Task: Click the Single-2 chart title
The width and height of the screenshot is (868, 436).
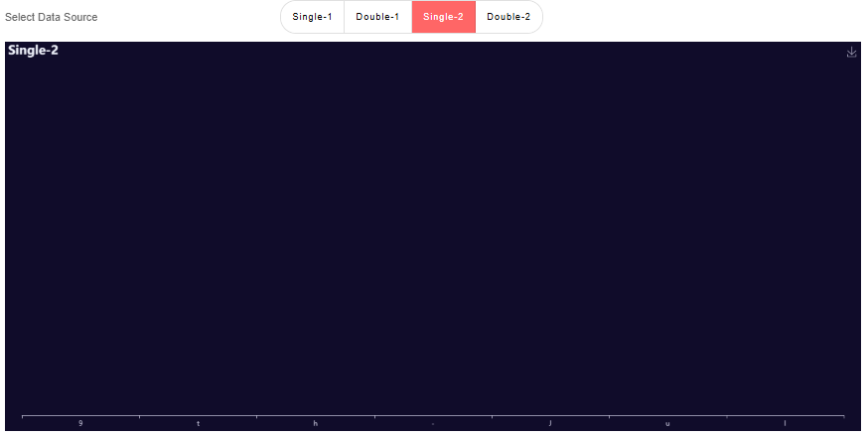Action: 33,51
